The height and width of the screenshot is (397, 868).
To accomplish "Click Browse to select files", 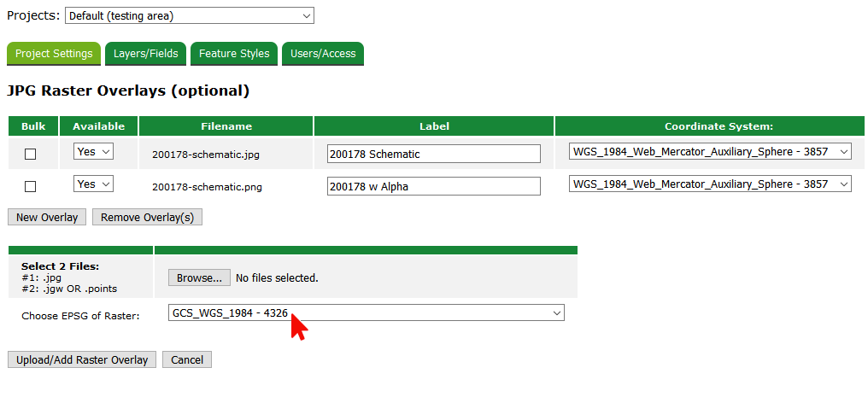I will [x=199, y=277].
